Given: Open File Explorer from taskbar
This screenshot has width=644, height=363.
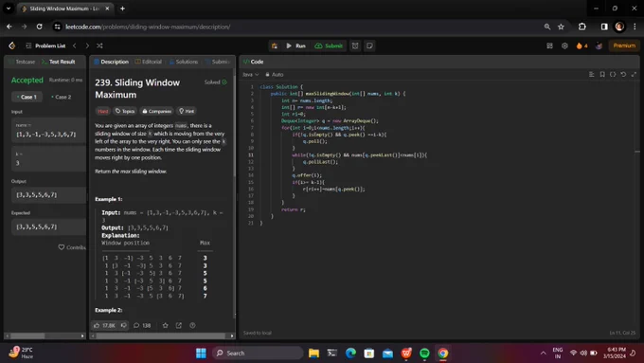Looking at the screenshot, I should click(313, 354).
